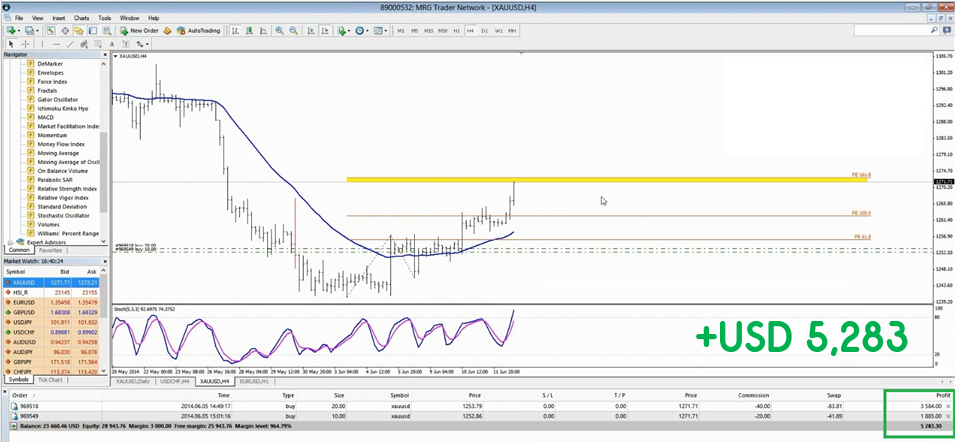Open the Charts menu
Screen dimensions: 955x442
[x=80, y=18]
